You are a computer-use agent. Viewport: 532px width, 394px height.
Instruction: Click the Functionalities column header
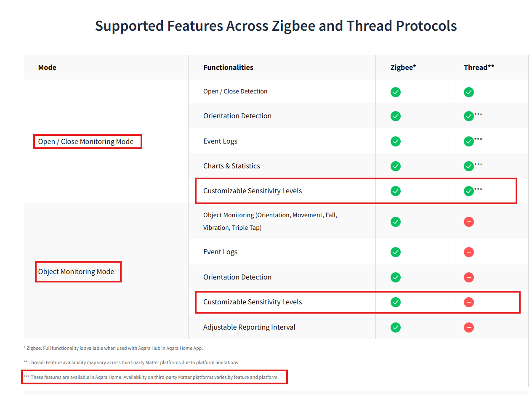point(228,67)
